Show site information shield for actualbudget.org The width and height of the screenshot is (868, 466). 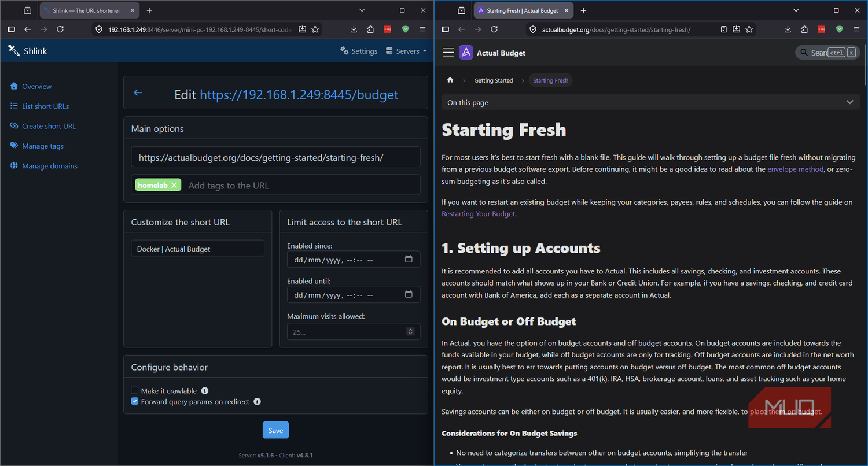coord(533,29)
